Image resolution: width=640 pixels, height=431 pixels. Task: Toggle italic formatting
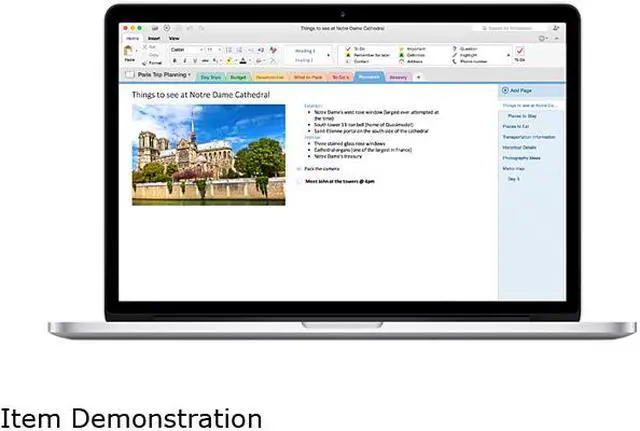pyautogui.click(x=185, y=61)
